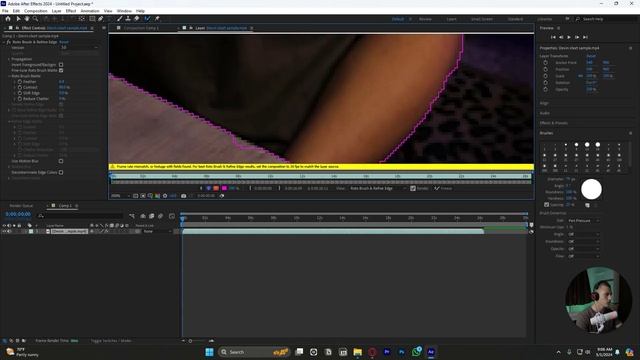Select the Puppet Pin tool
Viewport: 640px width, 360px height.
(157, 19)
